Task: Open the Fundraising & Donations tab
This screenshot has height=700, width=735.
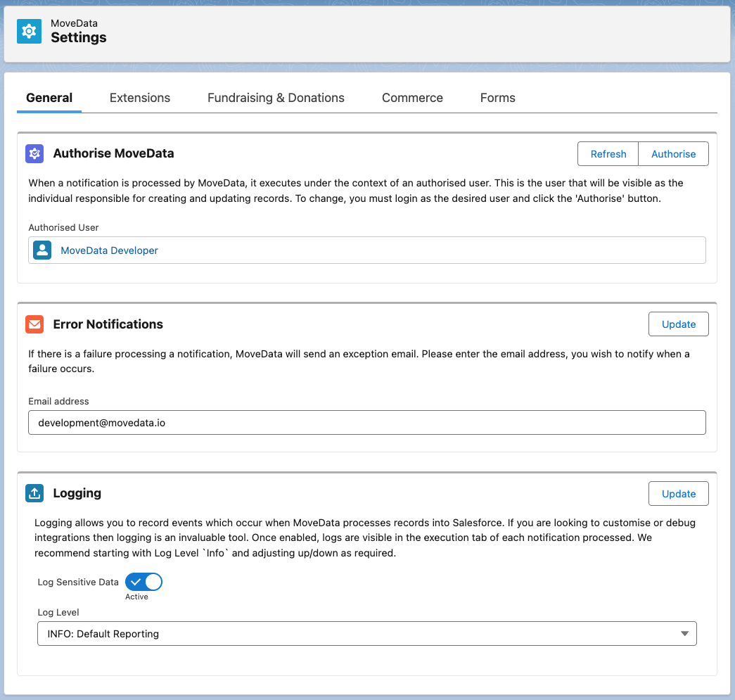Action: pyautogui.click(x=276, y=98)
